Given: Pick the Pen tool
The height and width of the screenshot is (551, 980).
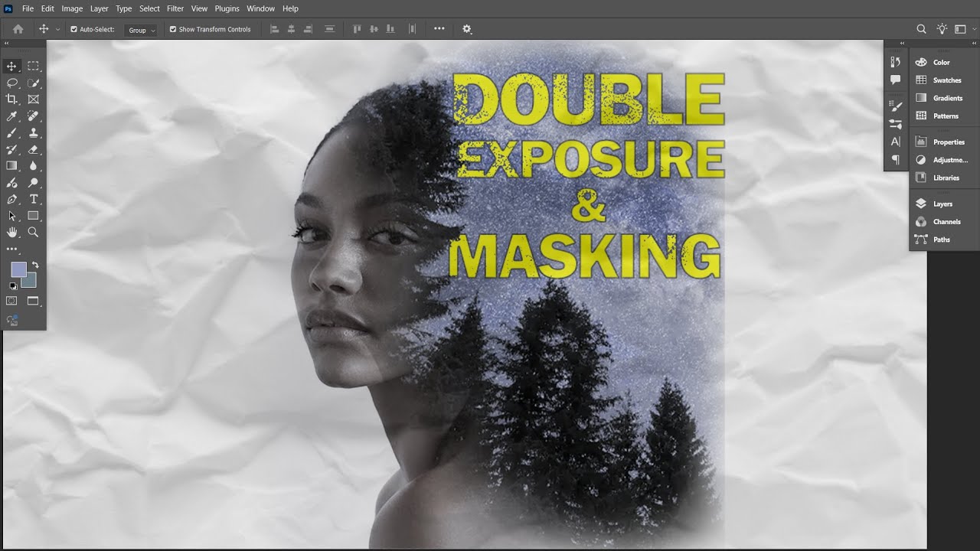Looking at the screenshot, I should tap(11, 200).
